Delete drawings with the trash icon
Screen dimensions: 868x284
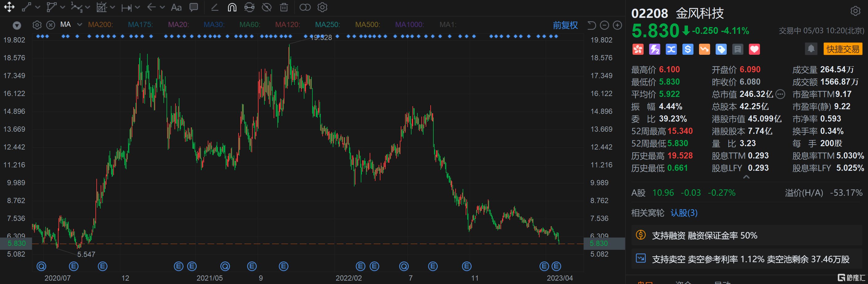pos(284,7)
